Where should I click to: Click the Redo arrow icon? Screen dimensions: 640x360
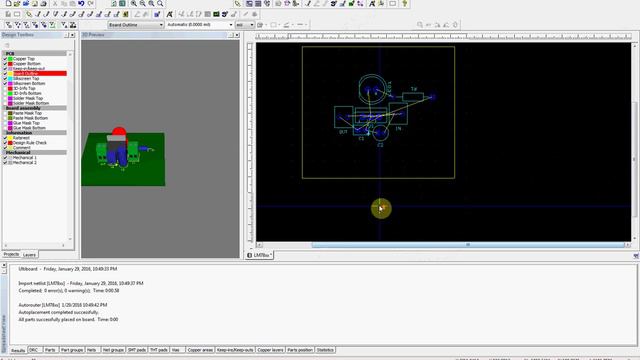(x=90, y=4)
